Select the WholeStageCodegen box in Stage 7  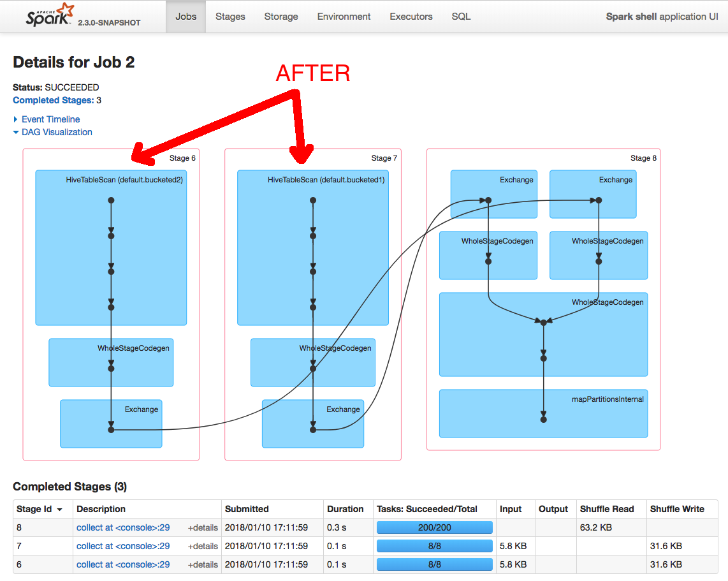[313, 362]
